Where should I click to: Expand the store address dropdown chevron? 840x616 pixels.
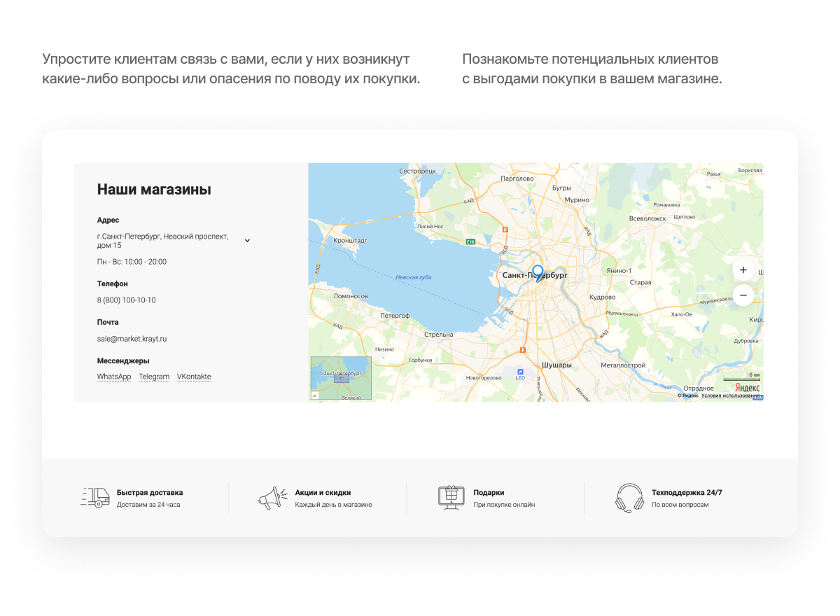pyautogui.click(x=247, y=240)
